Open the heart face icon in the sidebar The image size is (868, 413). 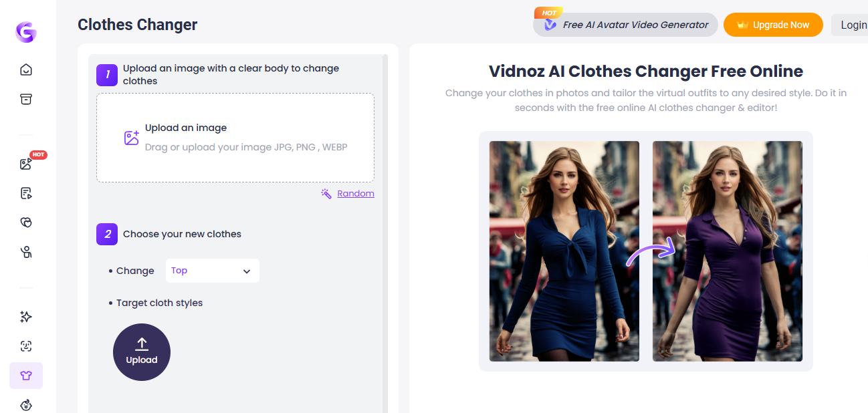pos(26,223)
